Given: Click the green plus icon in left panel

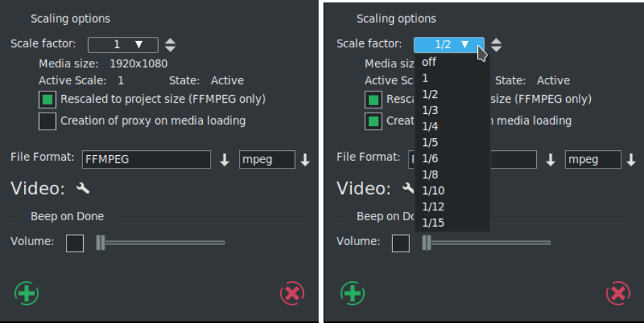Looking at the screenshot, I should pyautogui.click(x=27, y=293).
